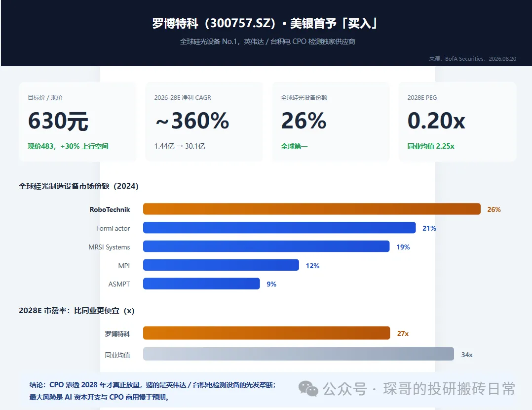The height and width of the screenshot is (410, 532).
Task: Click the blue ASMPT bar
Action: pyautogui.click(x=201, y=284)
